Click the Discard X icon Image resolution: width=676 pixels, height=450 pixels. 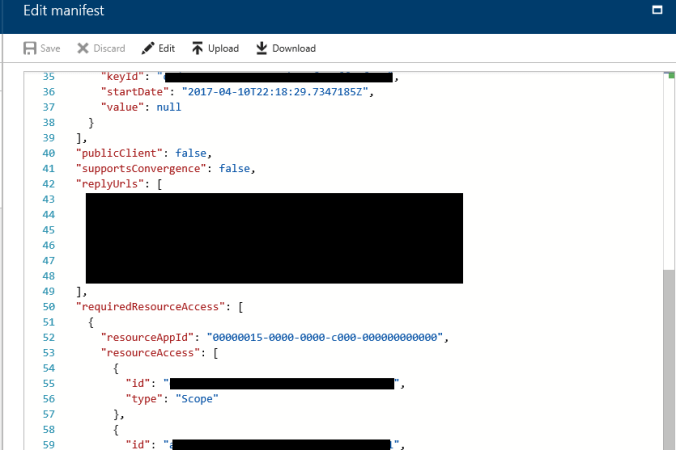click(83, 48)
